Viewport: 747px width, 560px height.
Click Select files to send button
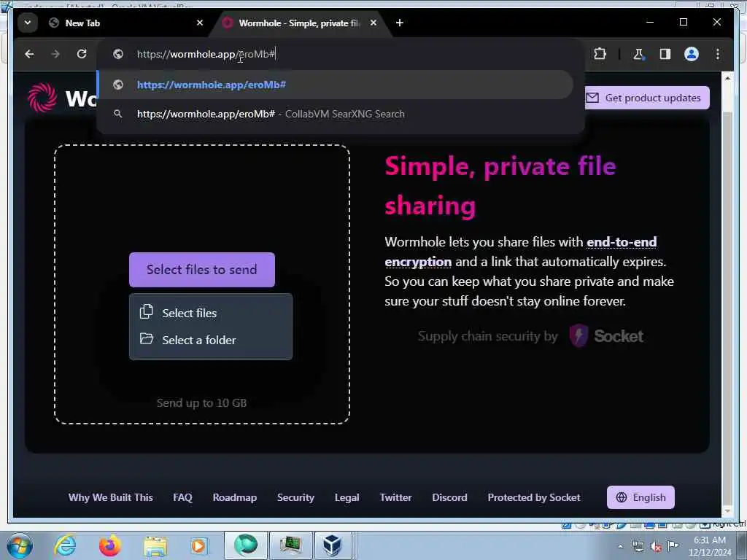(202, 270)
